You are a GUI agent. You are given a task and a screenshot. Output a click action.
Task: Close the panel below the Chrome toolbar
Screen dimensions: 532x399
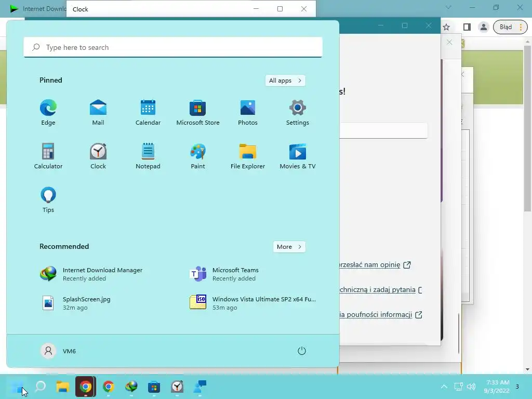[x=449, y=43]
